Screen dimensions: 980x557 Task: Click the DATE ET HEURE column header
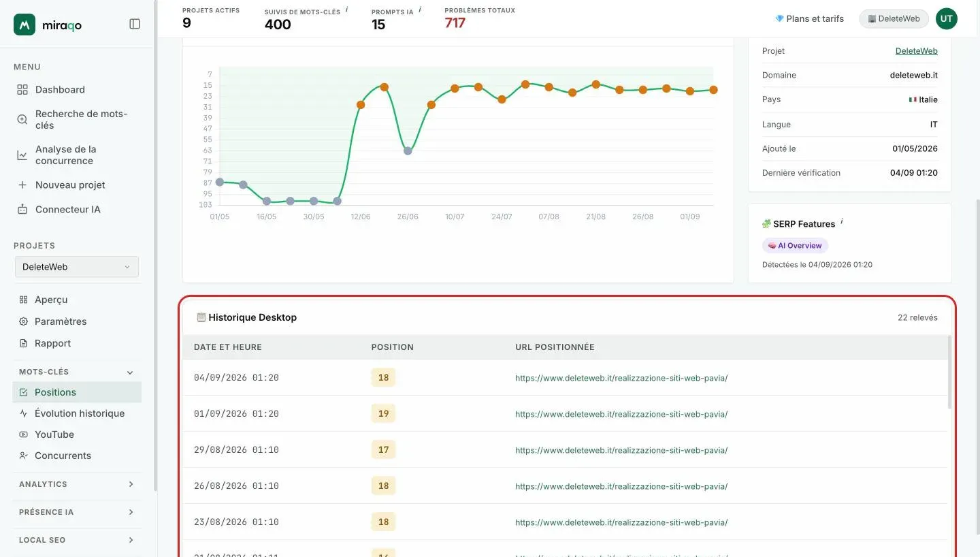228,347
